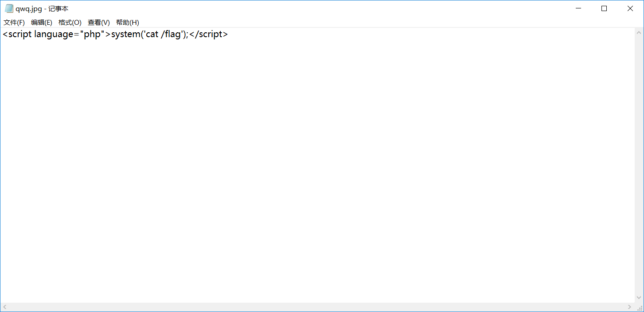Open the 帮助(H) Help menu
Screen dimensions: 644x312
128,23
